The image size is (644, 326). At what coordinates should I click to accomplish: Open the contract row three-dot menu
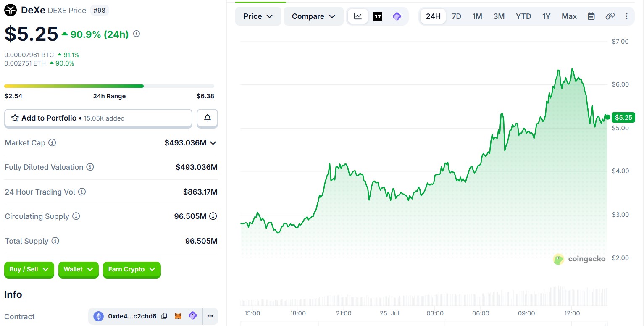(210, 316)
